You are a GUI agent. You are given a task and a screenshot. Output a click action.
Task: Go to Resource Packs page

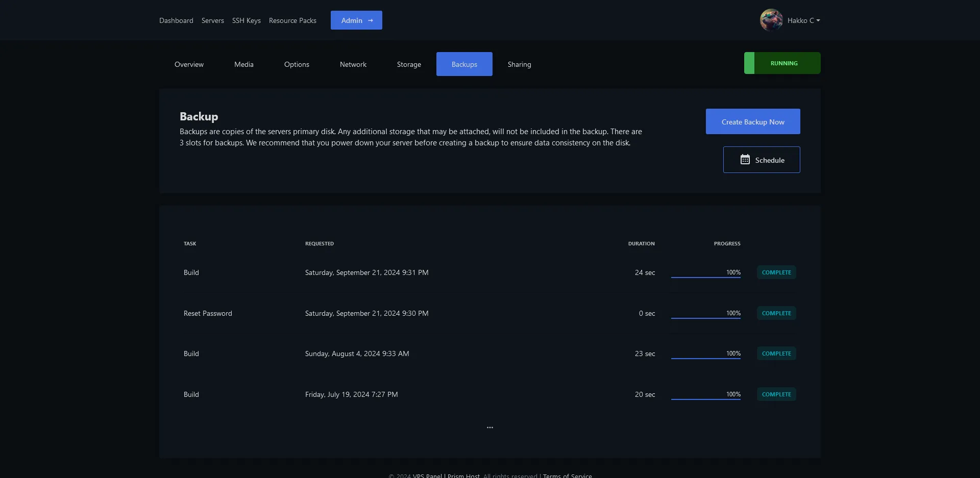coord(292,20)
